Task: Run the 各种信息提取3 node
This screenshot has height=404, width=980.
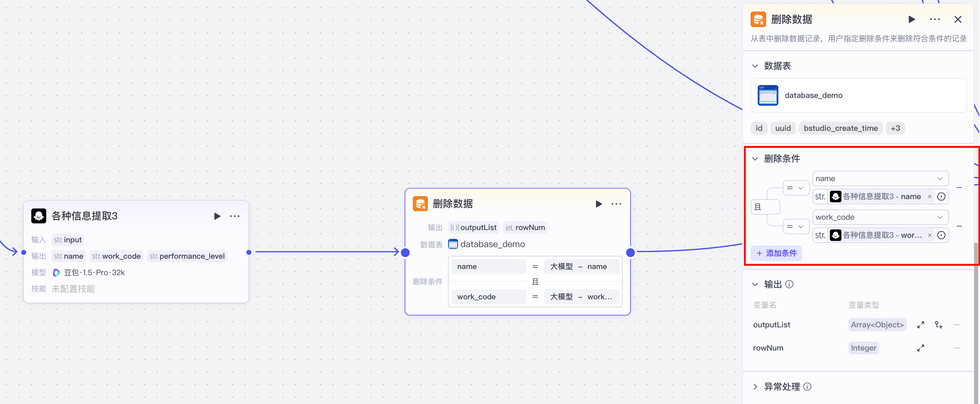Action: tap(217, 216)
